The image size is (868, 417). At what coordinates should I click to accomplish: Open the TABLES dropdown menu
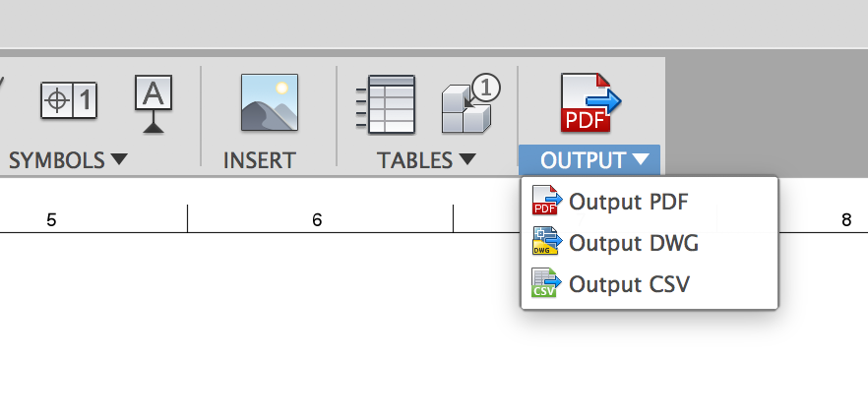(426, 159)
